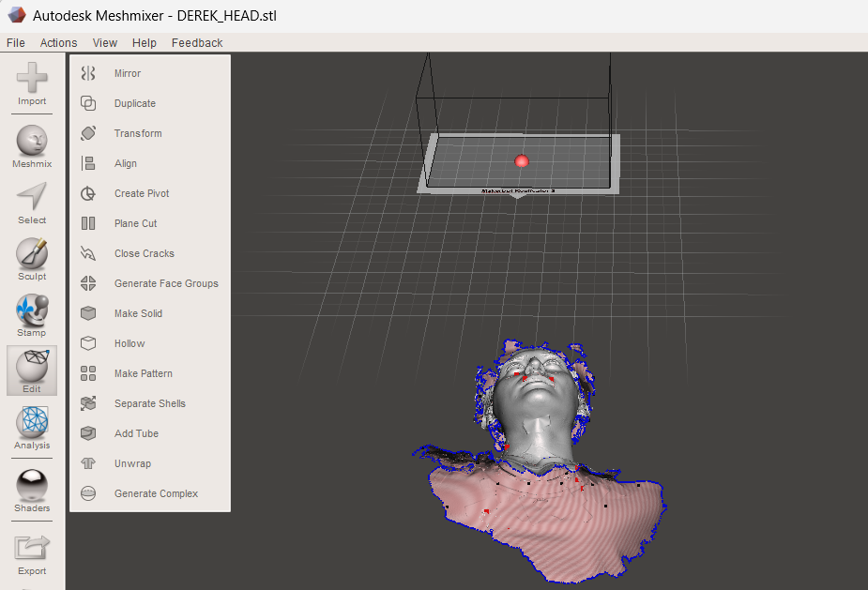Open the Help menu

144,42
